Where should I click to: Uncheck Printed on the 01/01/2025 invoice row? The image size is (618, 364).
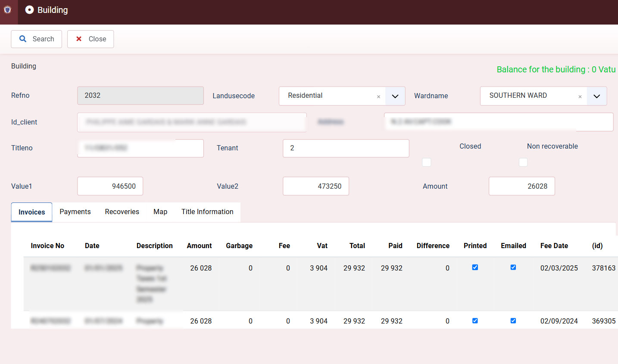click(474, 267)
